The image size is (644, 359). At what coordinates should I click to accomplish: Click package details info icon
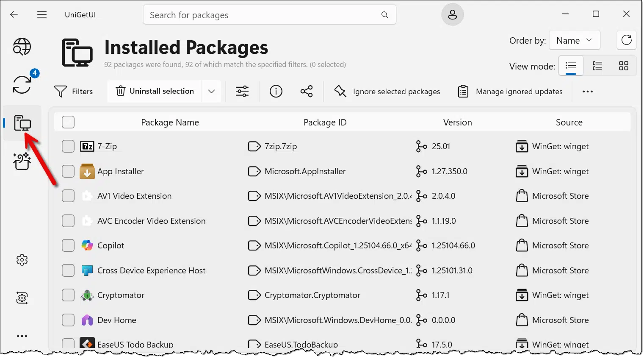(x=276, y=91)
